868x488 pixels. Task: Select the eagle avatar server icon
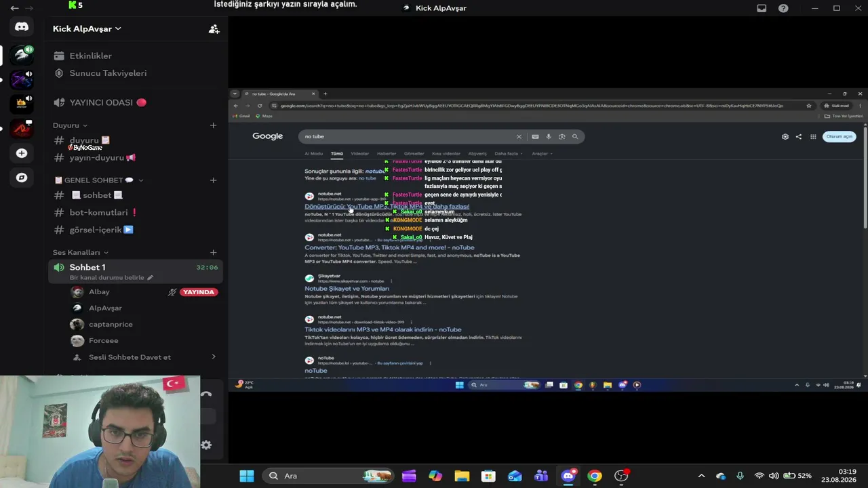click(x=22, y=55)
